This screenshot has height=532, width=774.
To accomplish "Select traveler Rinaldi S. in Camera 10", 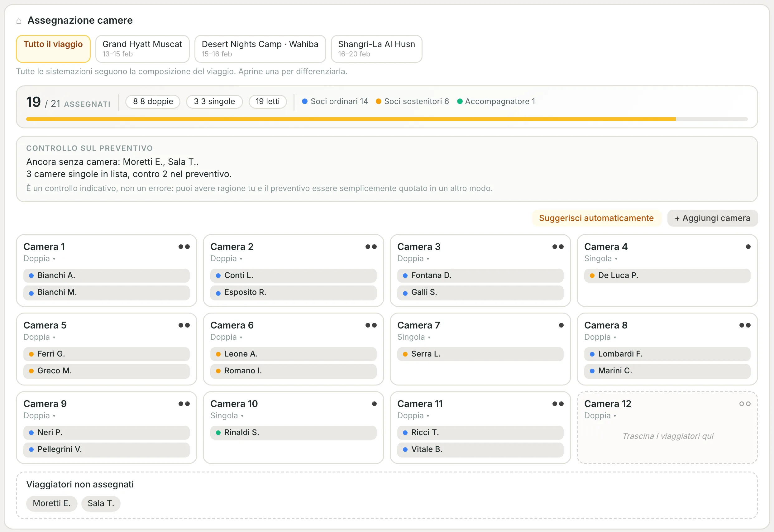I will pyautogui.click(x=293, y=433).
